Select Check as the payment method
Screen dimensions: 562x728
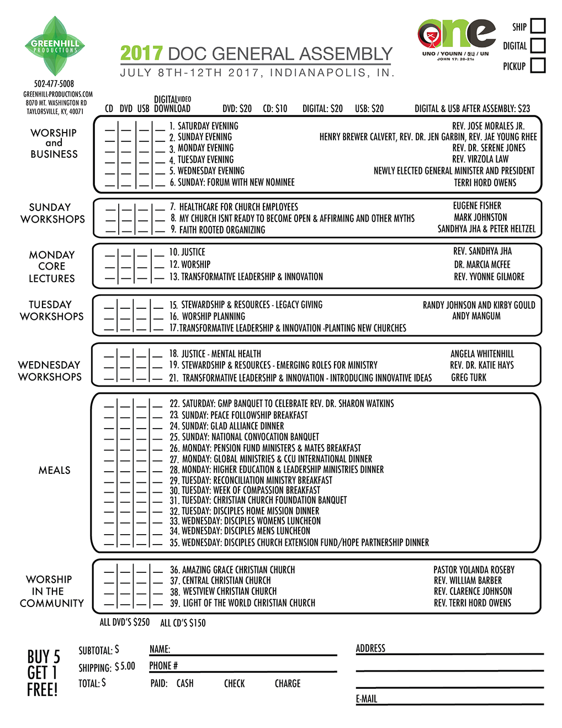tap(235, 683)
